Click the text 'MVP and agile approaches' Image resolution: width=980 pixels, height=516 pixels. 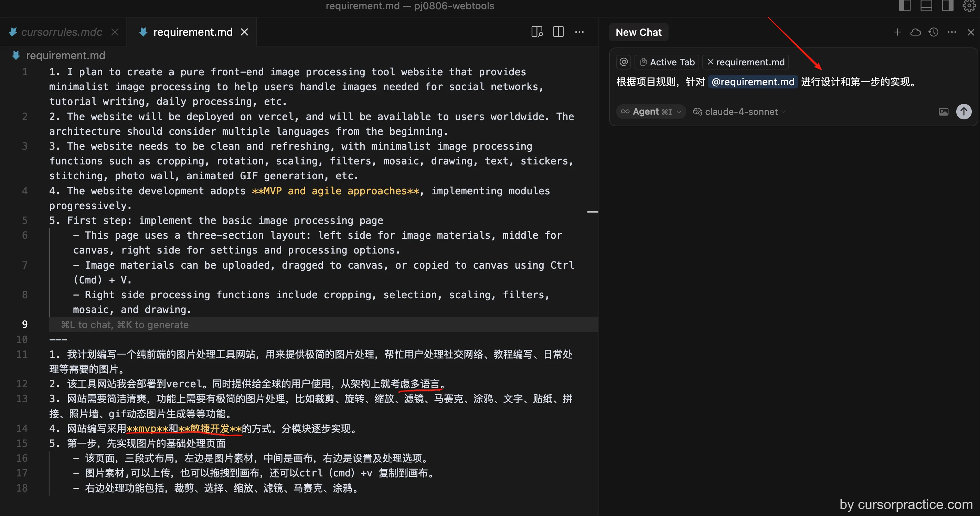pyautogui.click(x=335, y=191)
